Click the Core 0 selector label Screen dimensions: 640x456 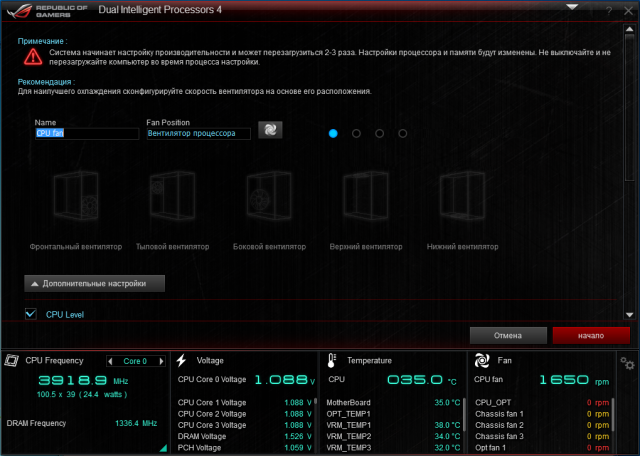click(x=135, y=361)
